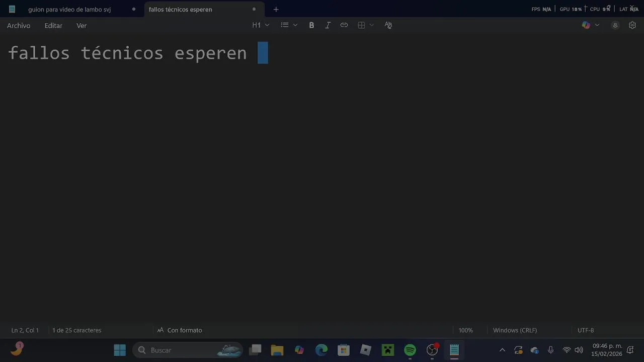Viewport: 644px width, 362px height.
Task: Switch to OBS Studio in the taskbar
Action: coord(432,350)
